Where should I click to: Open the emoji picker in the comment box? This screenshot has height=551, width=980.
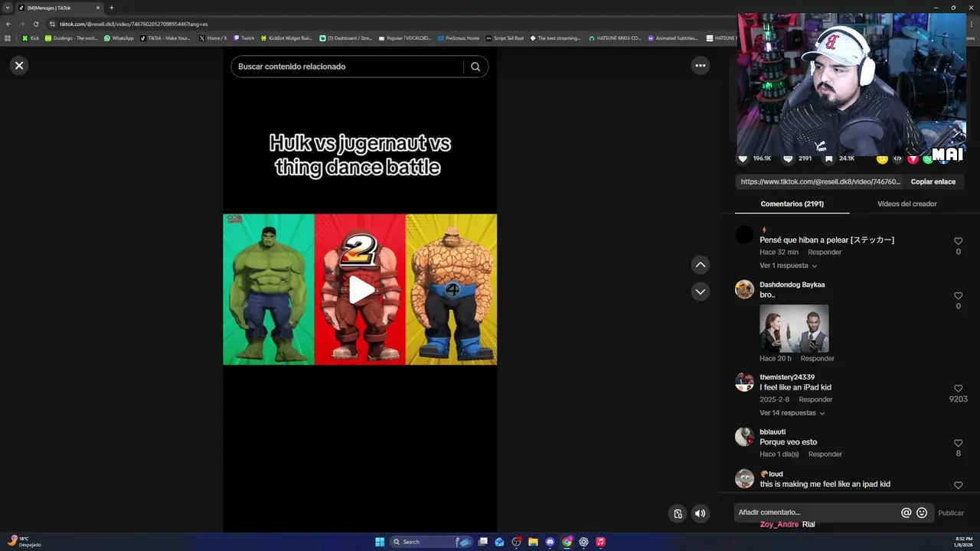click(922, 513)
